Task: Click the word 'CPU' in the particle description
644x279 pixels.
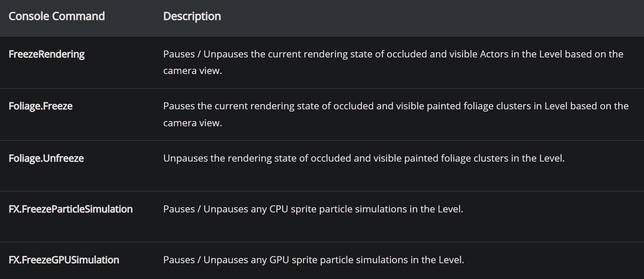Action: 279,209
